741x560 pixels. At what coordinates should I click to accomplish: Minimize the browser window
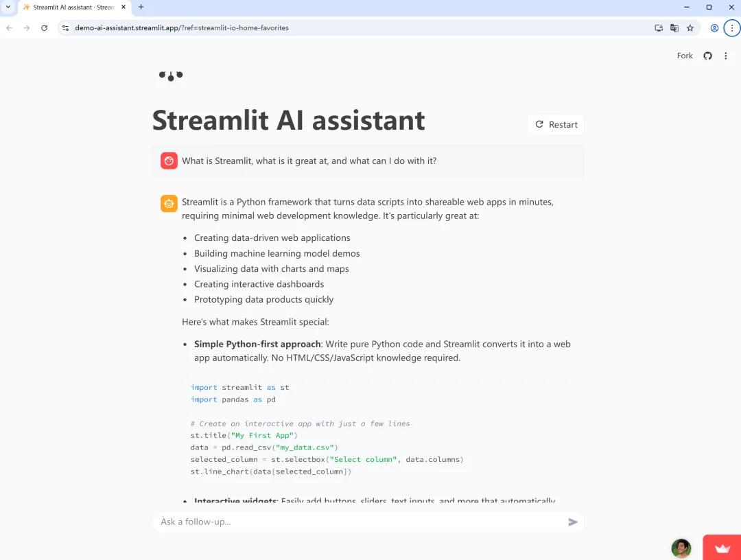click(x=687, y=7)
